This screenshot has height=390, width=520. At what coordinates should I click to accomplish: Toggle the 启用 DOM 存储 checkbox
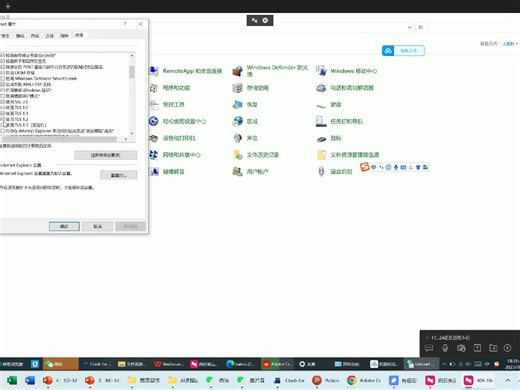pos(2,73)
